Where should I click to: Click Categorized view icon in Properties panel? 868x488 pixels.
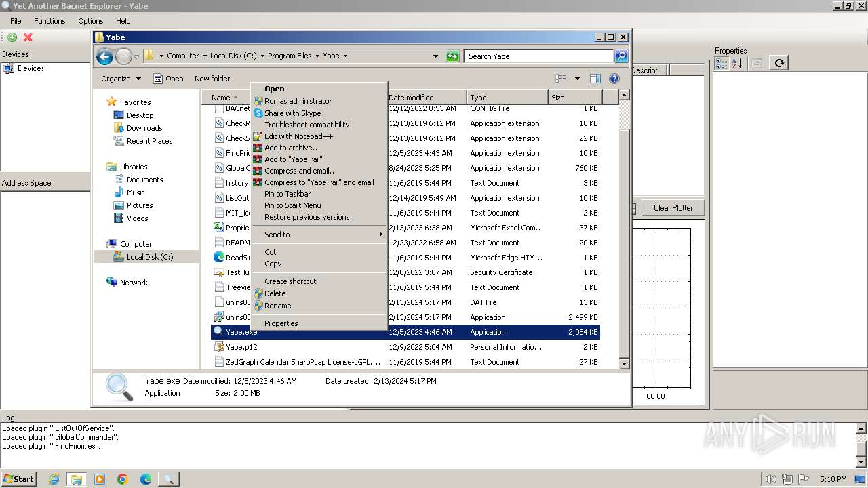[722, 63]
